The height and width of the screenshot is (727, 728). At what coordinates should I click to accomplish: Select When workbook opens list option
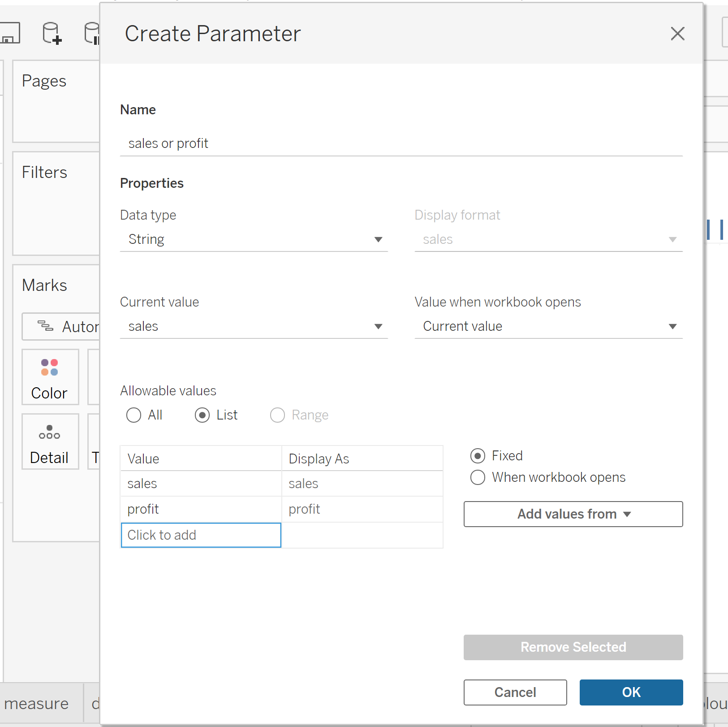tap(478, 477)
